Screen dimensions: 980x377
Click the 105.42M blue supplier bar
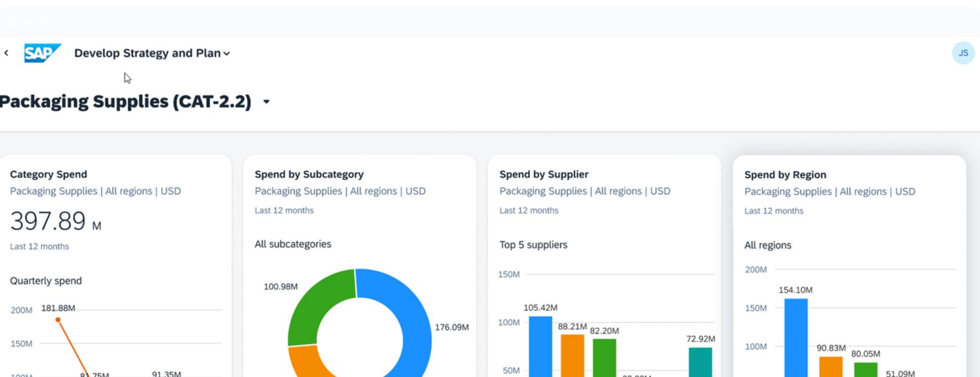coord(540,347)
